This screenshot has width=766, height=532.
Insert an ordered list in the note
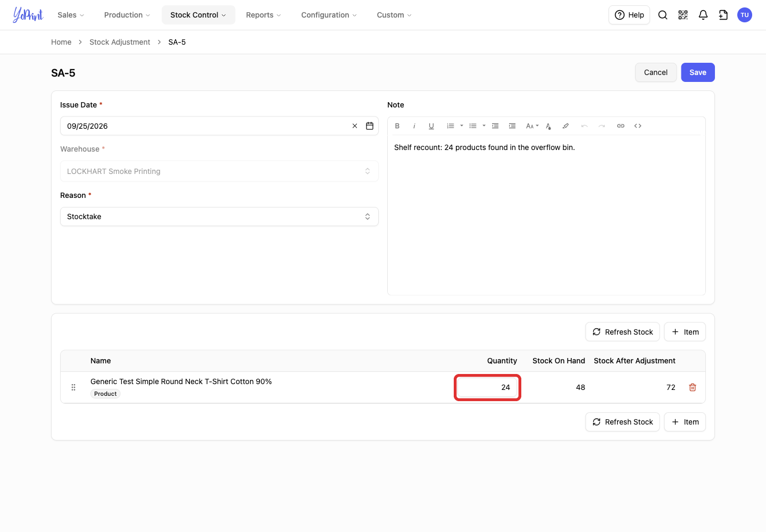[x=451, y=126]
